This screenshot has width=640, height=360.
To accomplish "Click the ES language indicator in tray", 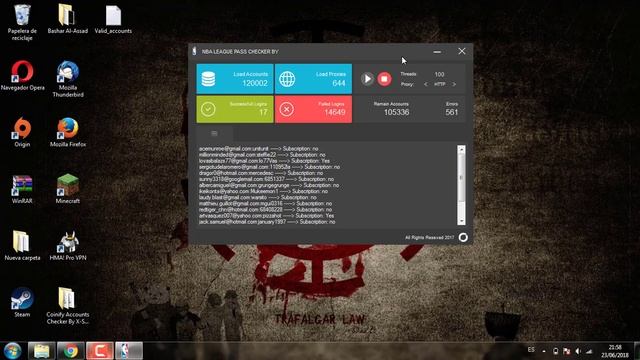I will pos(531,350).
